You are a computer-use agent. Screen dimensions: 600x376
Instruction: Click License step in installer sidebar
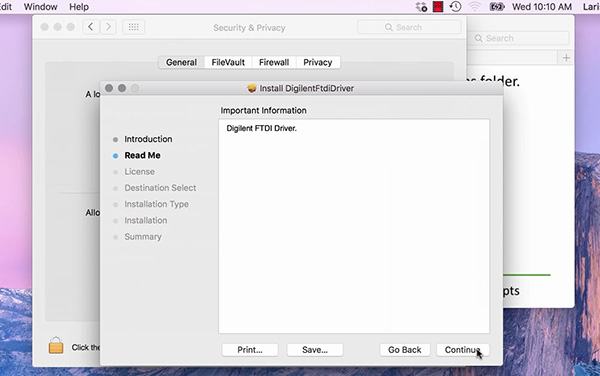point(139,172)
